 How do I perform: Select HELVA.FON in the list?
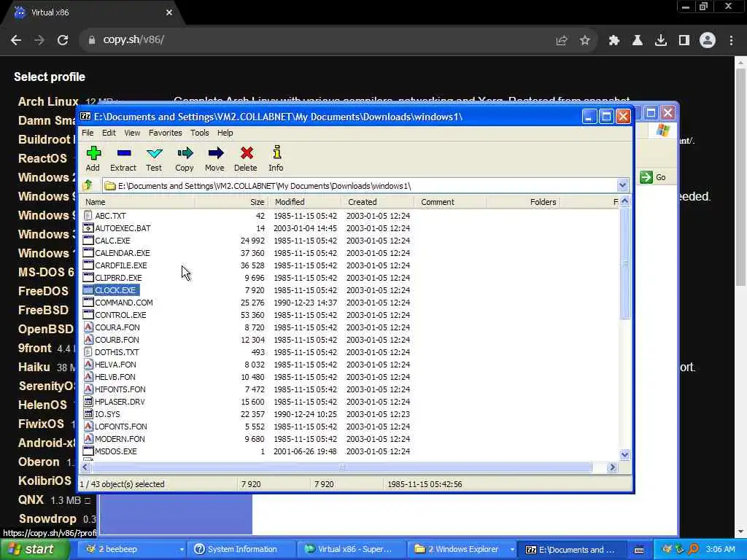[115, 365]
